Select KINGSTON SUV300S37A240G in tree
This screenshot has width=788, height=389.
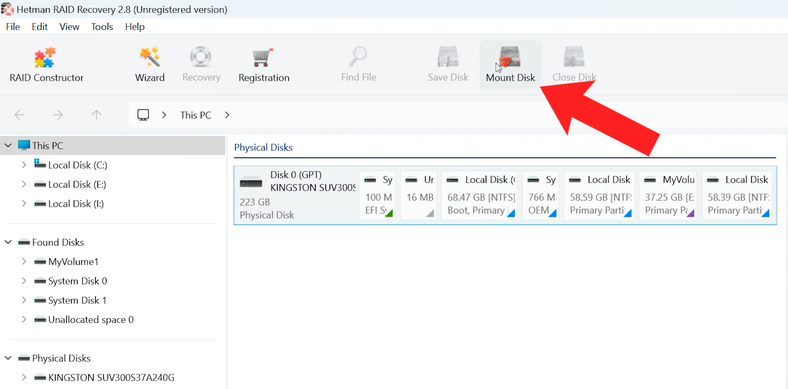pyautogui.click(x=112, y=377)
